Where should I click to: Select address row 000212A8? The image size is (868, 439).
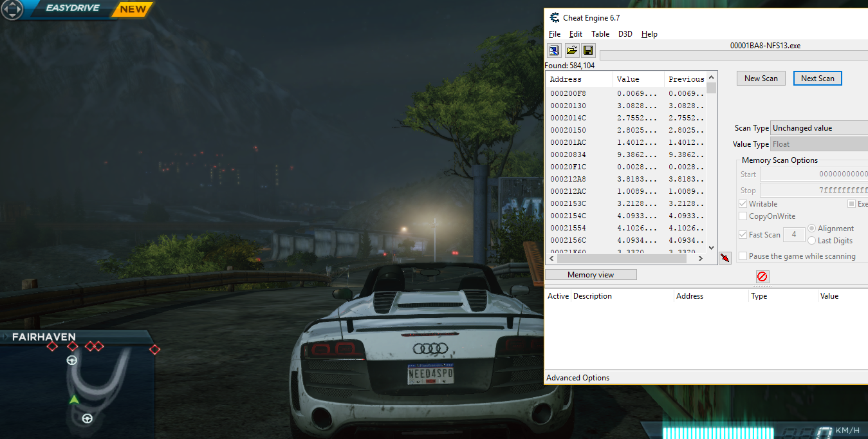[625, 179]
